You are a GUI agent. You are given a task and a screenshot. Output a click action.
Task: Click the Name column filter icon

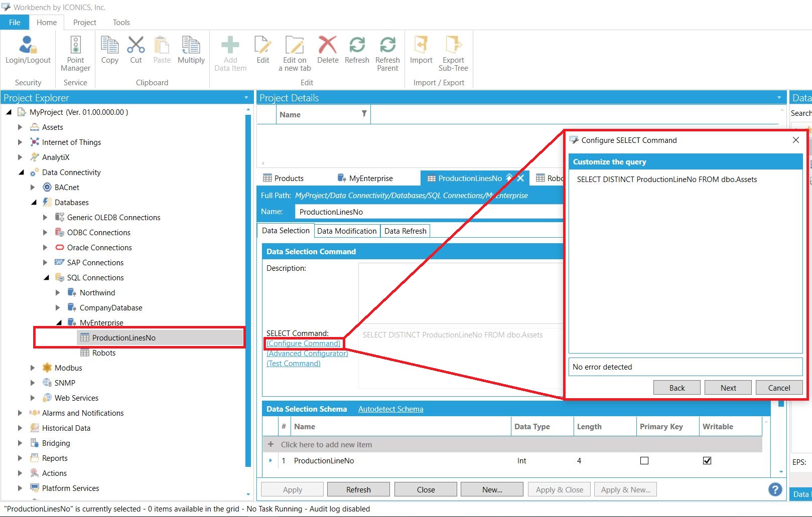[364, 114]
